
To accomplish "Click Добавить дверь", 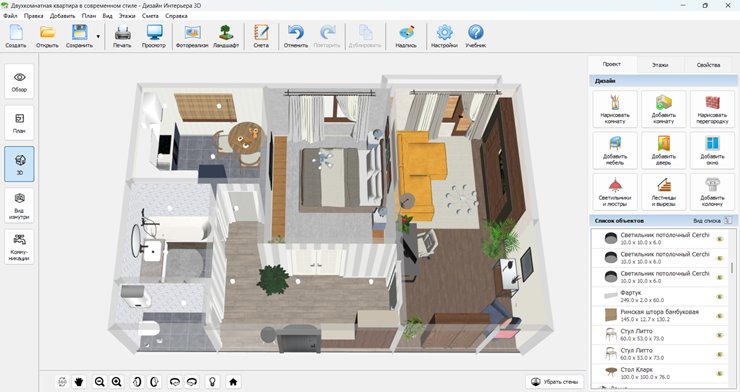I will point(664,150).
